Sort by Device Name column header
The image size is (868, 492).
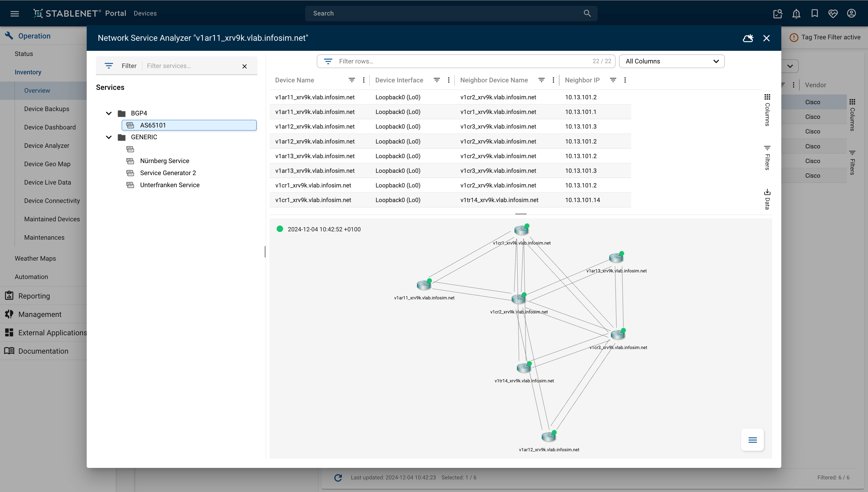(x=294, y=80)
